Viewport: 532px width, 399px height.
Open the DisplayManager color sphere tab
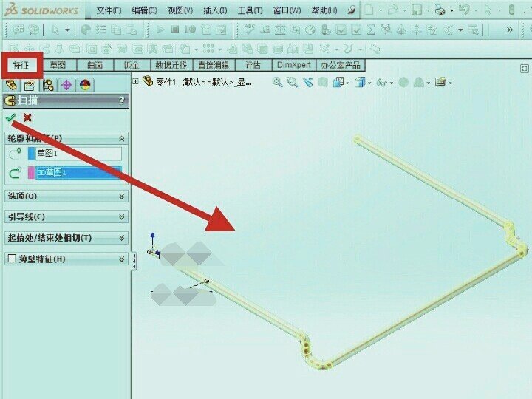pos(85,84)
